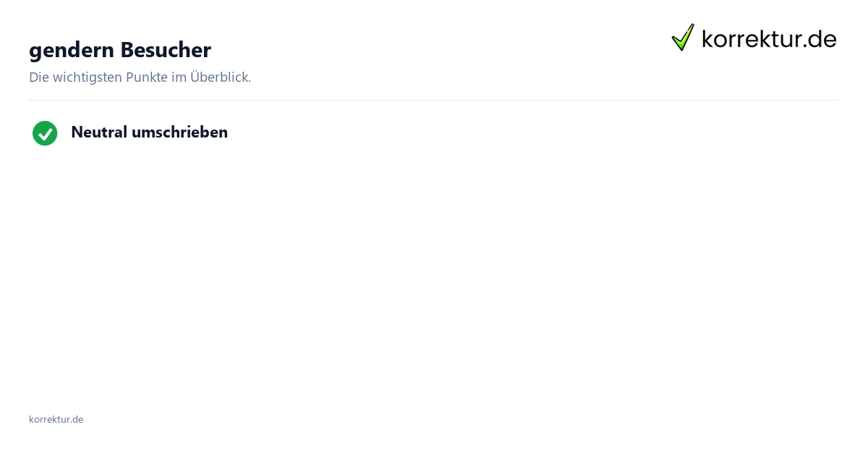Click subtitle "Die wichtigsten Punkte im Überblick."

[140, 77]
